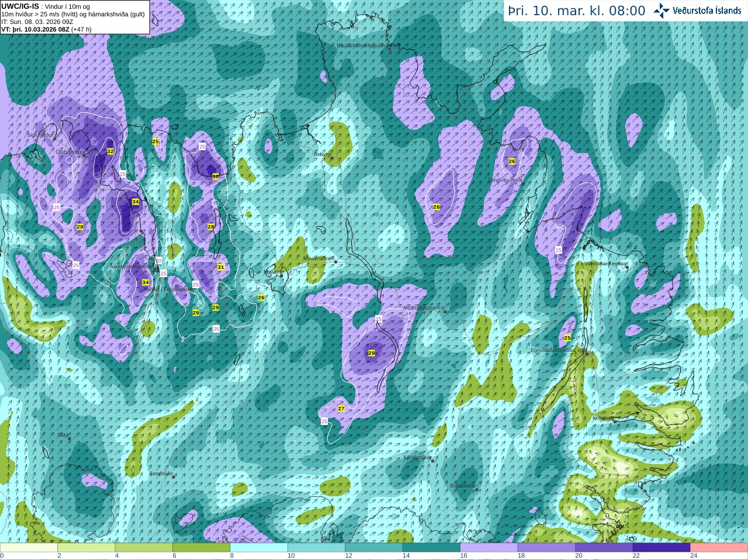
Task: Select the 22–24 deep violet legend swatch
Action: click(x=662, y=548)
